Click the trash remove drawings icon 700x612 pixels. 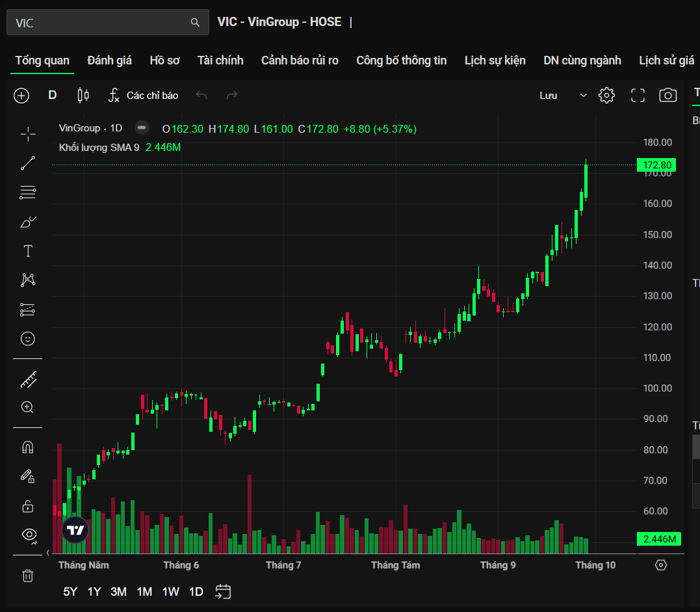28,576
